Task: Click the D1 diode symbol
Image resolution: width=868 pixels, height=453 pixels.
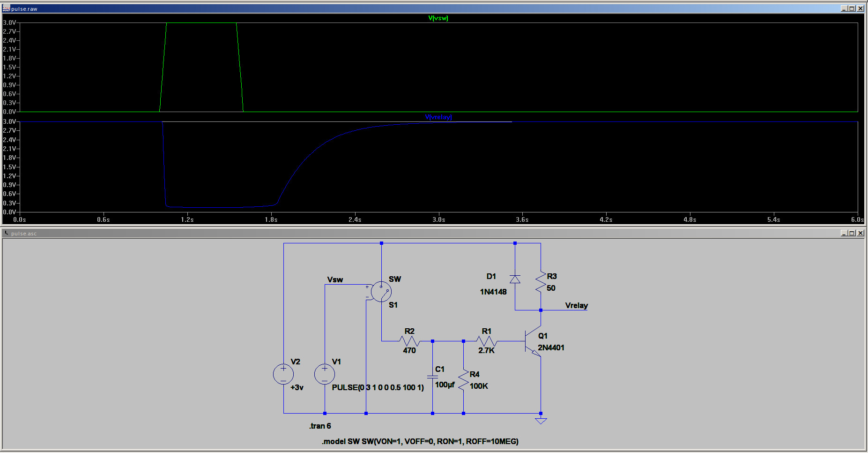Action: 515,279
